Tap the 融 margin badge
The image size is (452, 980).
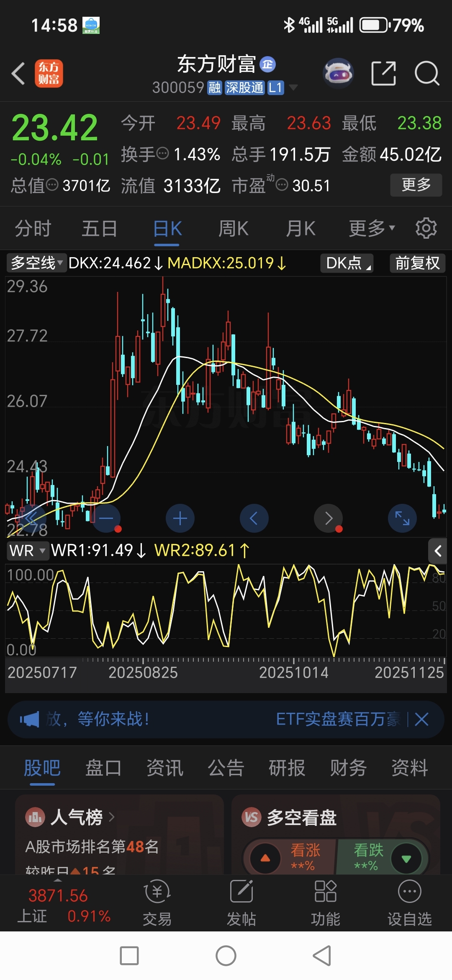point(215,88)
